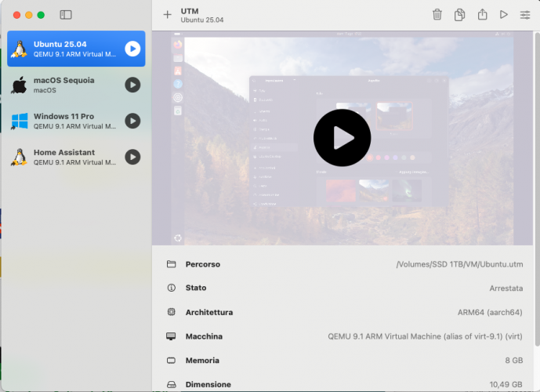The image size is (540, 392).
Task: Click the plus icon to add VM
Action: [x=167, y=15]
